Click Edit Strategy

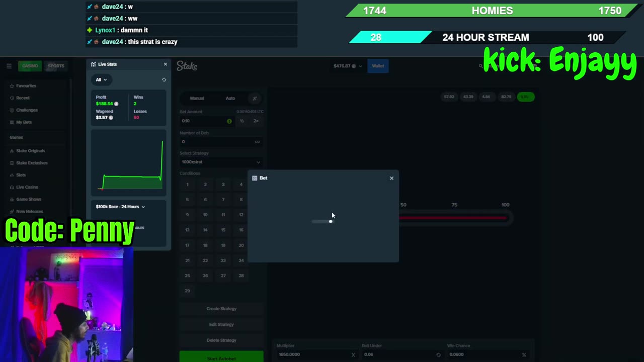221,324
